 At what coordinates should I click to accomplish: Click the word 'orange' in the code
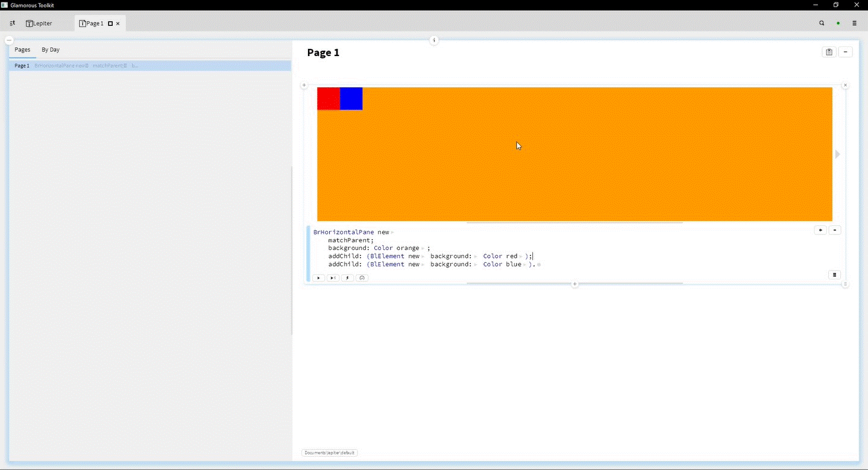click(407, 248)
